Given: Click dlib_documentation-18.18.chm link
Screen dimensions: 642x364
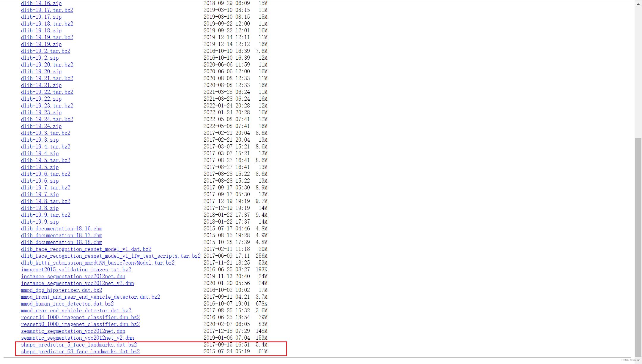Looking at the screenshot, I should pos(62,242).
